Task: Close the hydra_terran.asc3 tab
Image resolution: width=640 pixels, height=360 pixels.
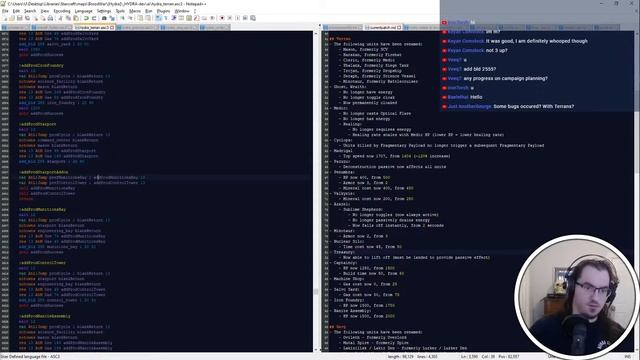Action: (112, 27)
